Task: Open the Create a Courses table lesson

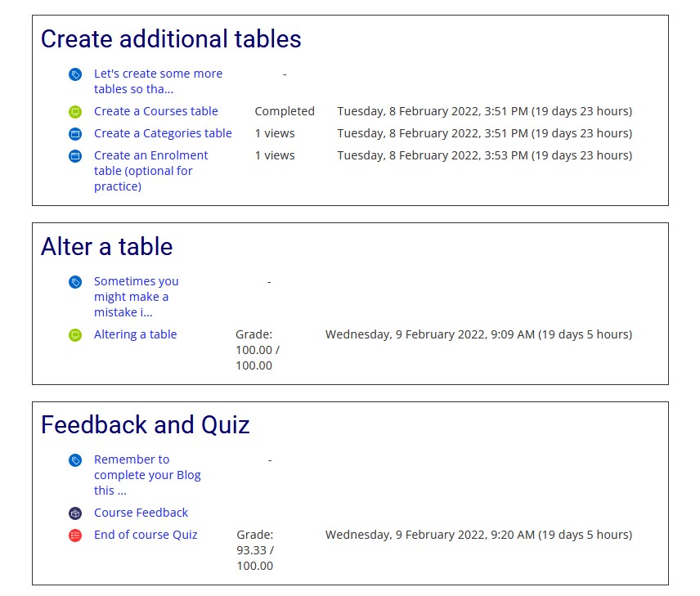Action: click(156, 111)
